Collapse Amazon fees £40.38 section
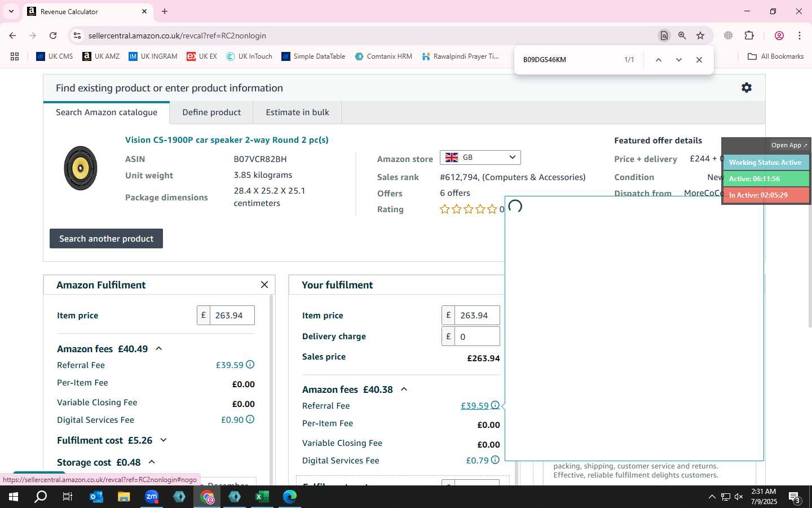This screenshot has height=508, width=812. click(404, 389)
